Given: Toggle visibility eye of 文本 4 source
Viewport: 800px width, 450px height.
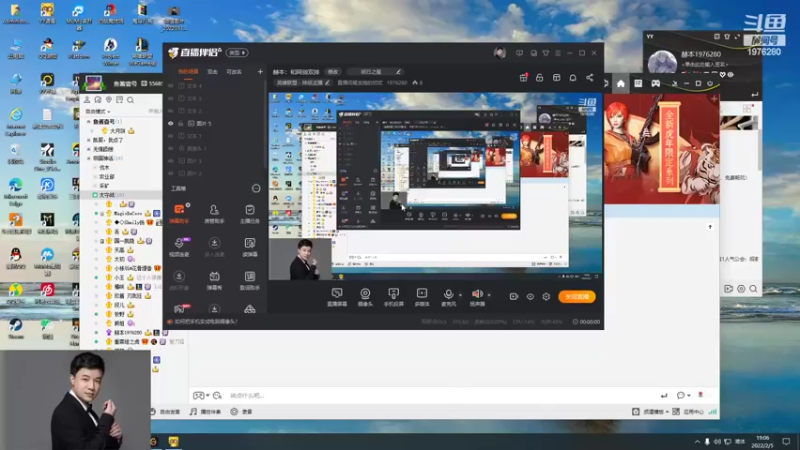Looking at the screenshot, I should (x=171, y=86).
